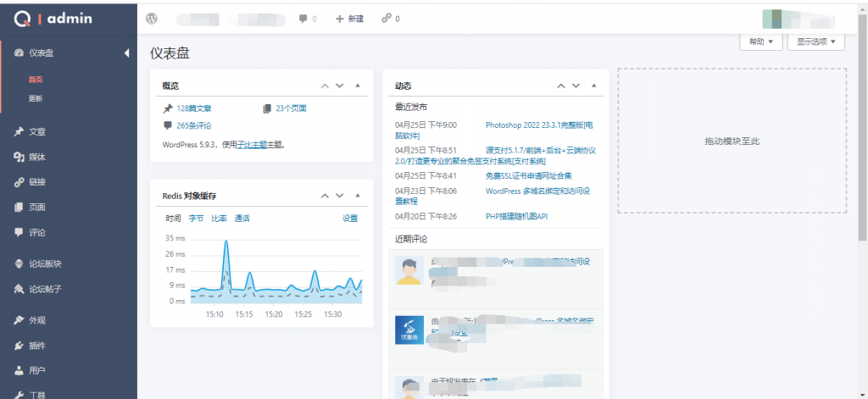The height and width of the screenshot is (399, 868).
Task: Open the 帮助 dropdown
Action: pos(760,42)
